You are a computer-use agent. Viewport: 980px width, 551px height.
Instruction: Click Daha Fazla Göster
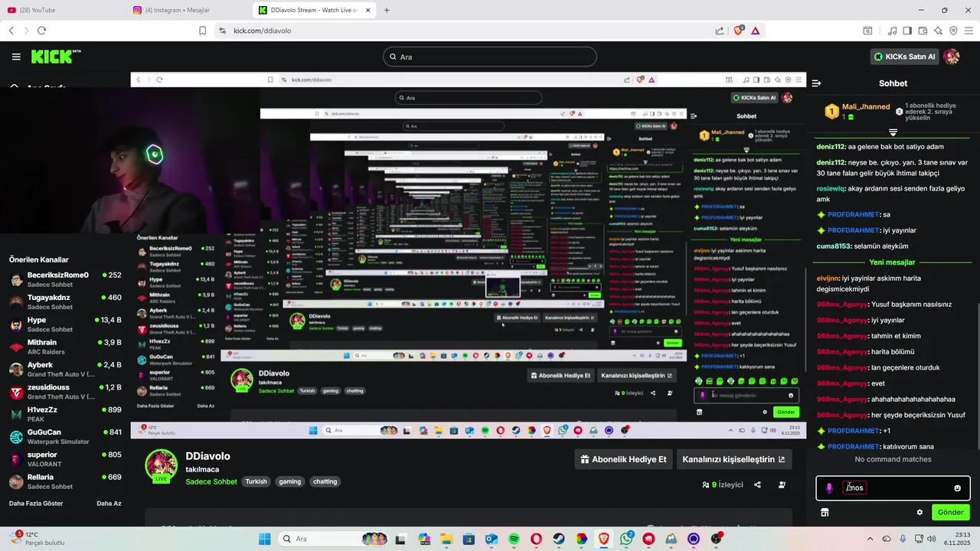click(x=36, y=504)
